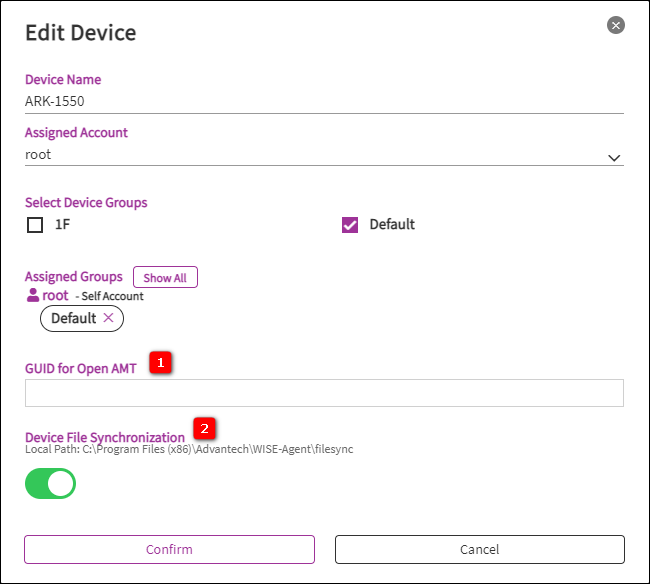Open the Assigned Account field showing root
The height and width of the screenshot is (584, 650).
pyautogui.click(x=300, y=155)
